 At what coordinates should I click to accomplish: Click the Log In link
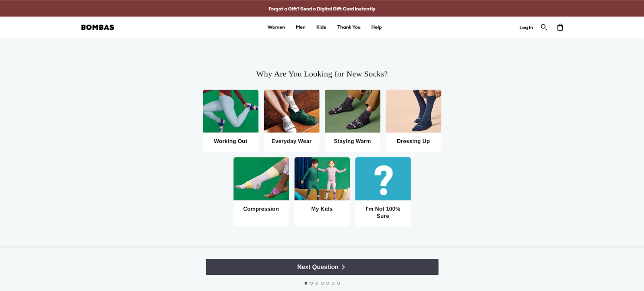(526, 27)
